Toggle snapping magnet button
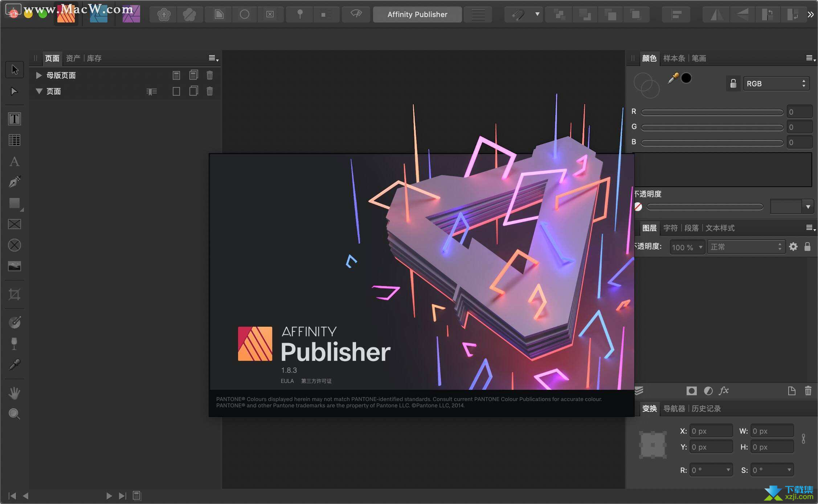 (518, 15)
